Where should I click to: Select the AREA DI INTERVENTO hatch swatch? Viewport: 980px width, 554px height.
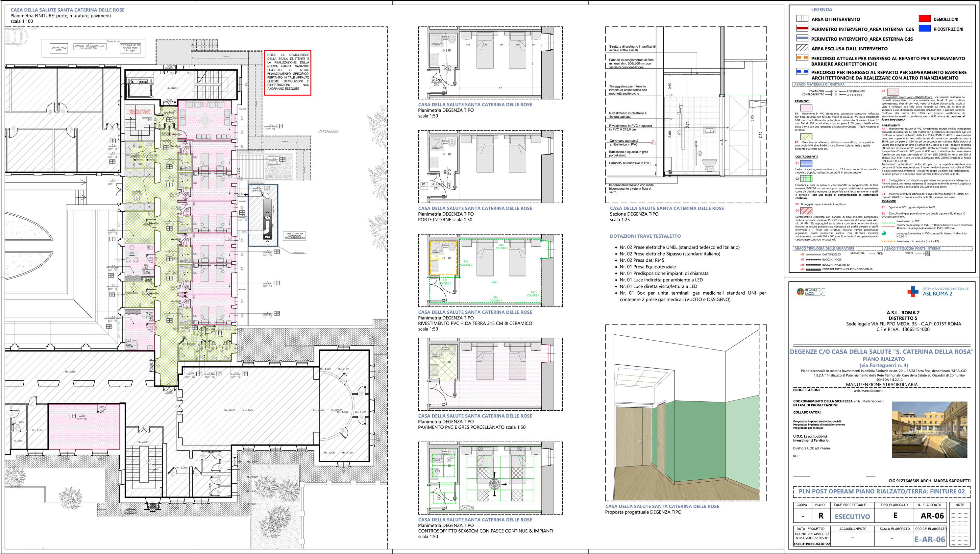802,19
